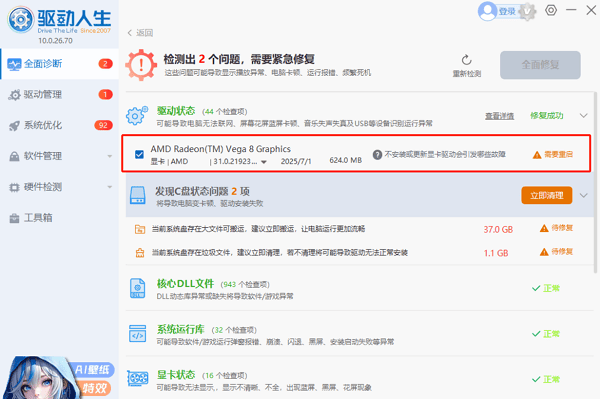
Task: Click 正常 status for 显卡状态
Action: pos(546,379)
